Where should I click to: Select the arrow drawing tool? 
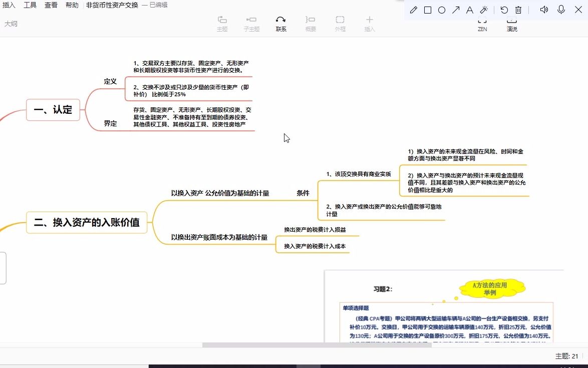click(x=455, y=9)
